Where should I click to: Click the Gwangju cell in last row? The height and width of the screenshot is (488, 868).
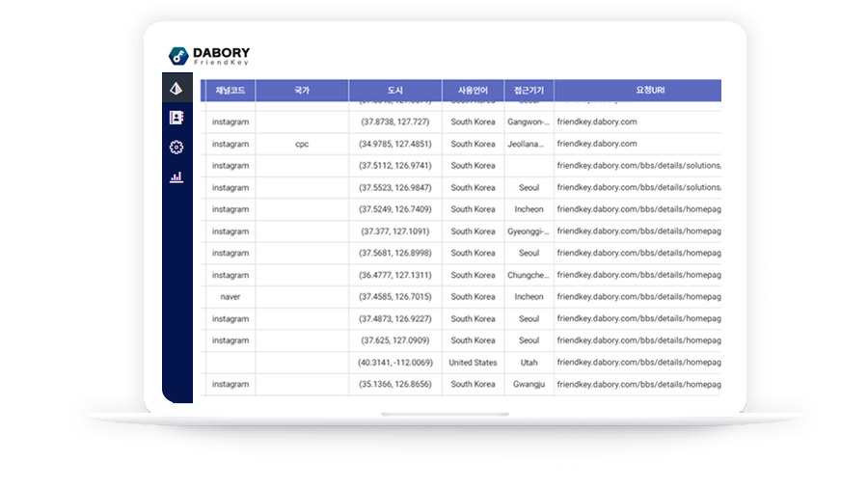(x=529, y=384)
